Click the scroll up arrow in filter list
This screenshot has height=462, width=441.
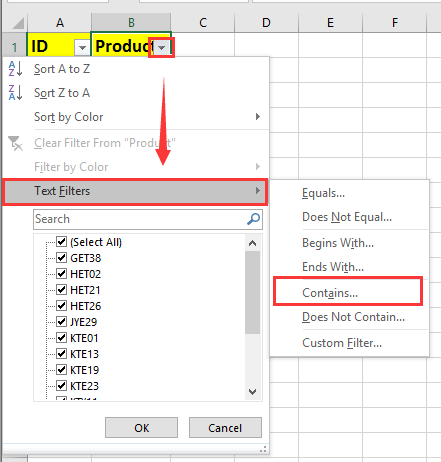coord(253,243)
